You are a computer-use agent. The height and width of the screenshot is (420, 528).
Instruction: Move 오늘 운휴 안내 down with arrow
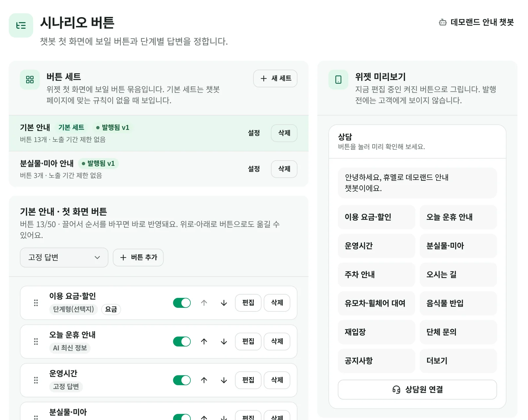[x=224, y=341]
